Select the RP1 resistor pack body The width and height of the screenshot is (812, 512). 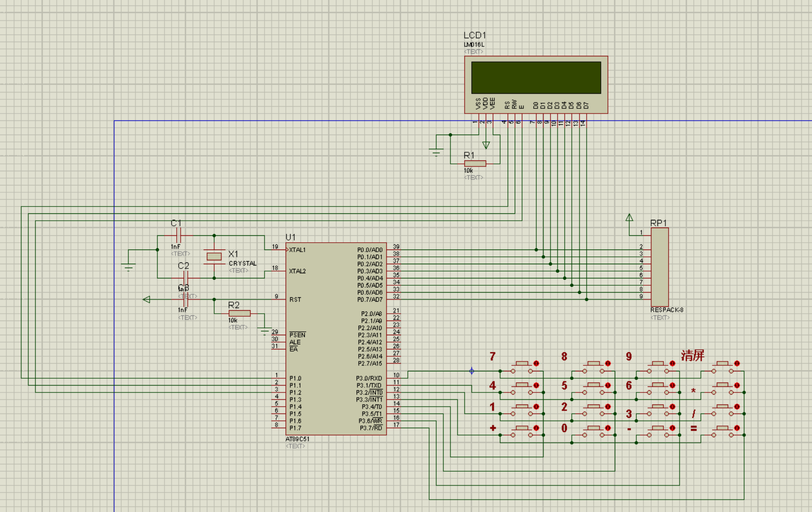[660, 267]
